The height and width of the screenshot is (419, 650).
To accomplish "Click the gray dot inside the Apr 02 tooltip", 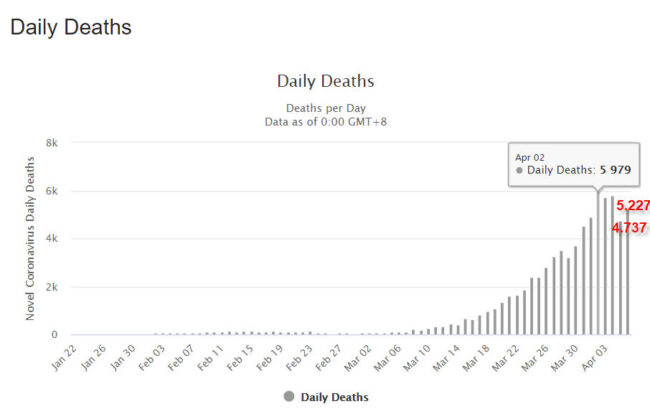I will point(520,171).
